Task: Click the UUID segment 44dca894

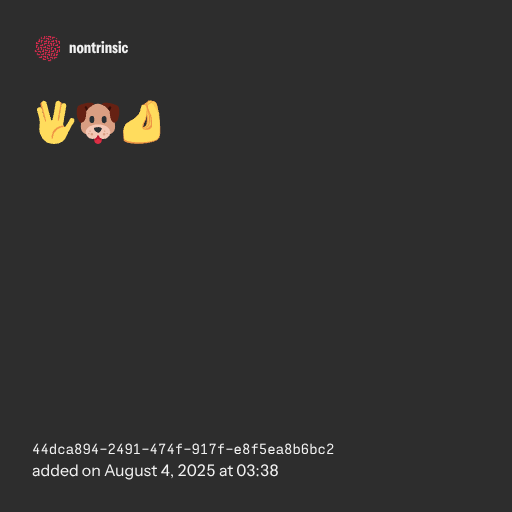Action: coord(66,449)
